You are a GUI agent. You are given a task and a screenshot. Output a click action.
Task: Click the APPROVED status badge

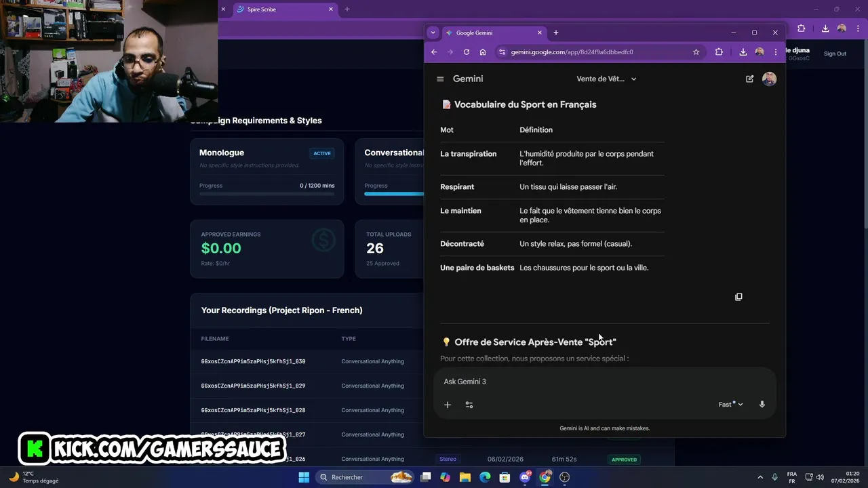click(624, 460)
